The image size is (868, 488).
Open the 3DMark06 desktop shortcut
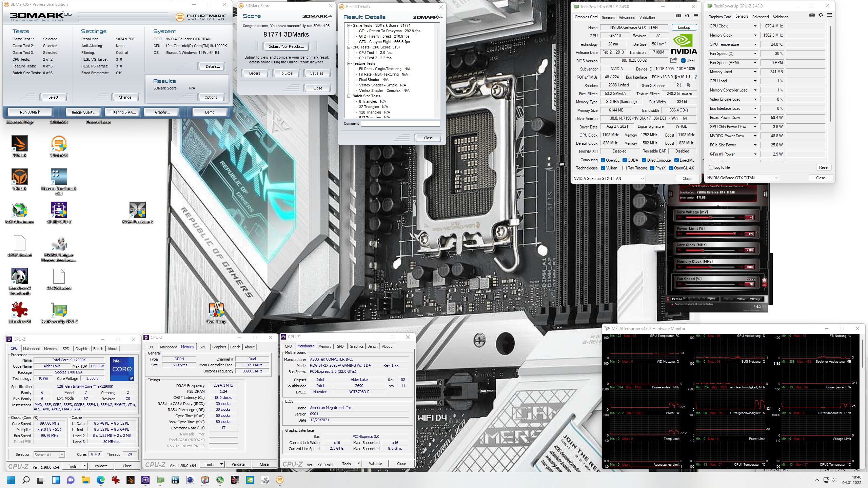[x=59, y=146]
